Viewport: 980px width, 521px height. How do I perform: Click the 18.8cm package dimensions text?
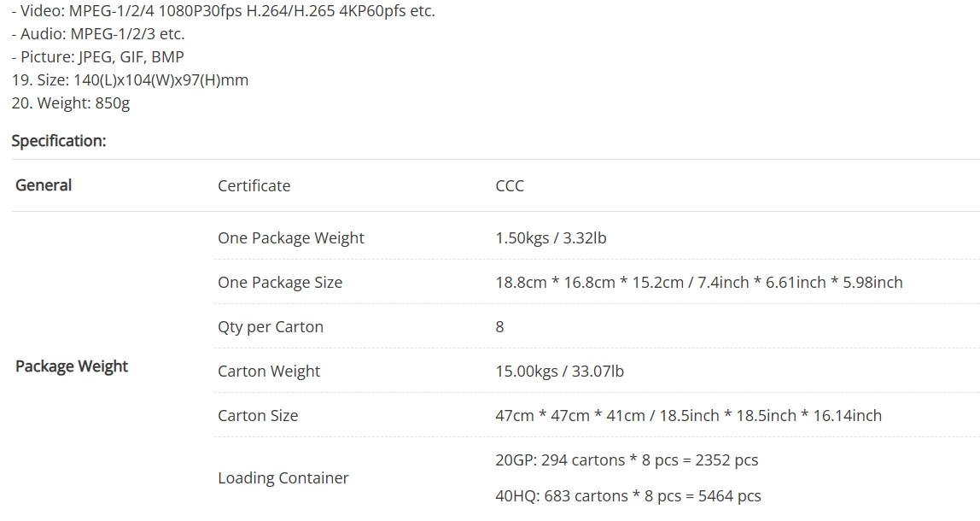699,282
